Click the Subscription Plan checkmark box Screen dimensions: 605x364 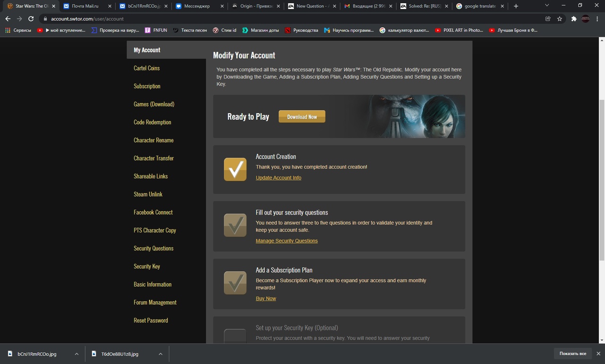(x=235, y=283)
